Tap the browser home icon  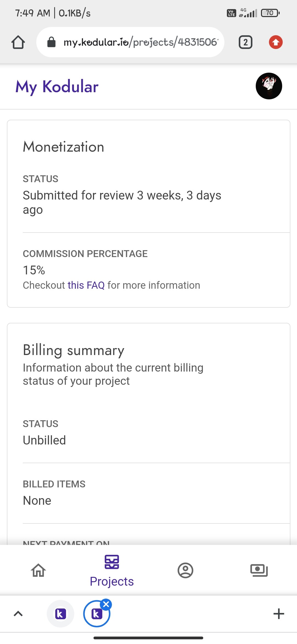click(x=18, y=42)
